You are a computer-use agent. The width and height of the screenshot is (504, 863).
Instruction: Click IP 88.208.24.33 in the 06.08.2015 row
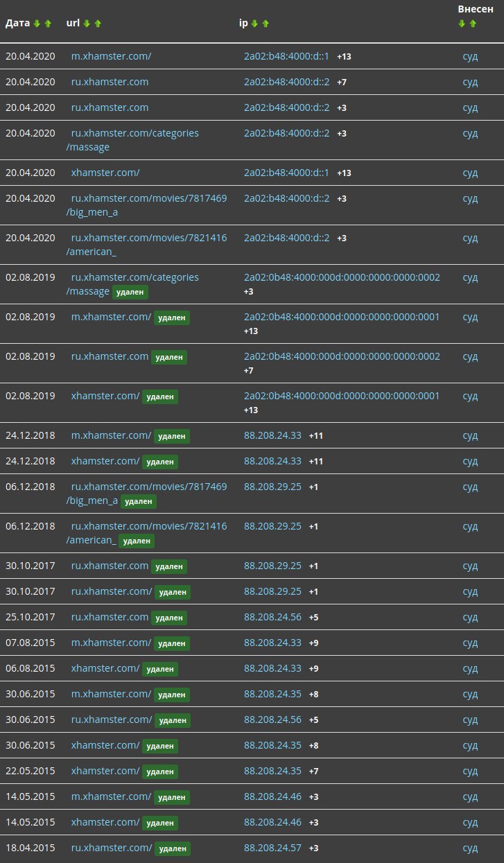click(272, 669)
